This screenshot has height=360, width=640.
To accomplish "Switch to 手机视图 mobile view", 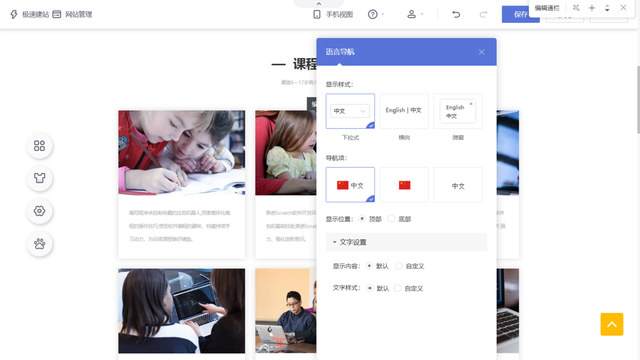I will click(333, 14).
